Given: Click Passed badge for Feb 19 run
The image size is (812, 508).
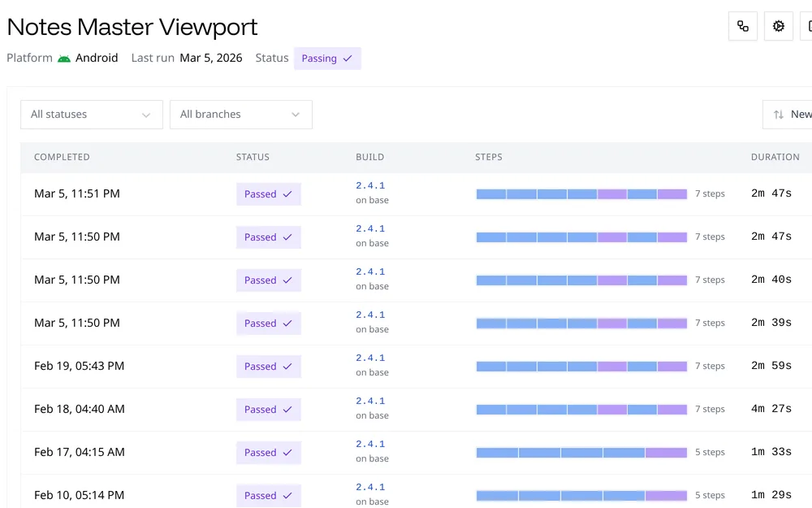Looking at the screenshot, I should (268, 367).
